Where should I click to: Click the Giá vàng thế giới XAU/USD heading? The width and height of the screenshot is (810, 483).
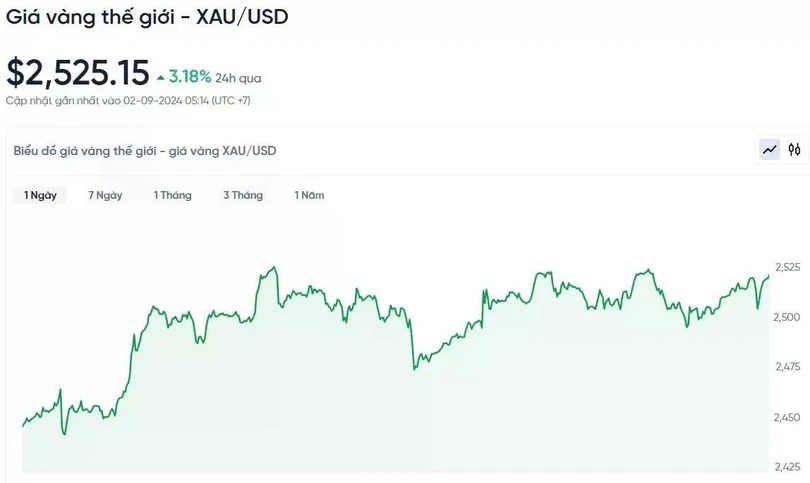tap(148, 17)
